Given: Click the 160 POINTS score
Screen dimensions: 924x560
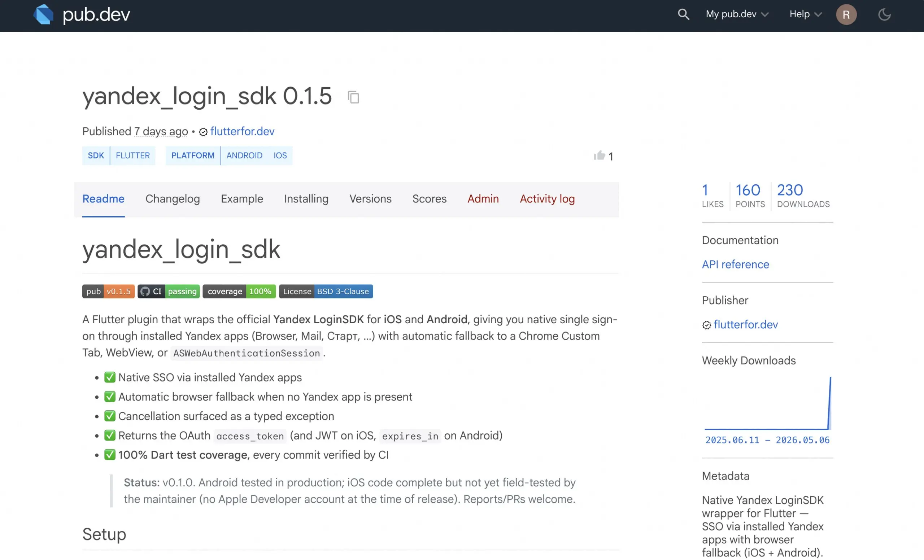Looking at the screenshot, I should [x=750, y=196].
